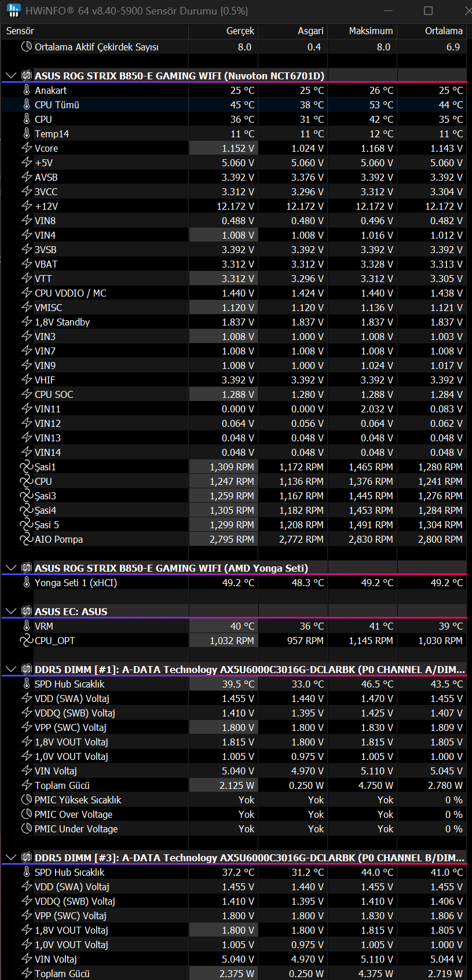Image resolution: width=472 pixels, height=980 pixels.
Task: Click the average active core count 6.9
Action: (x=453, y=46)
